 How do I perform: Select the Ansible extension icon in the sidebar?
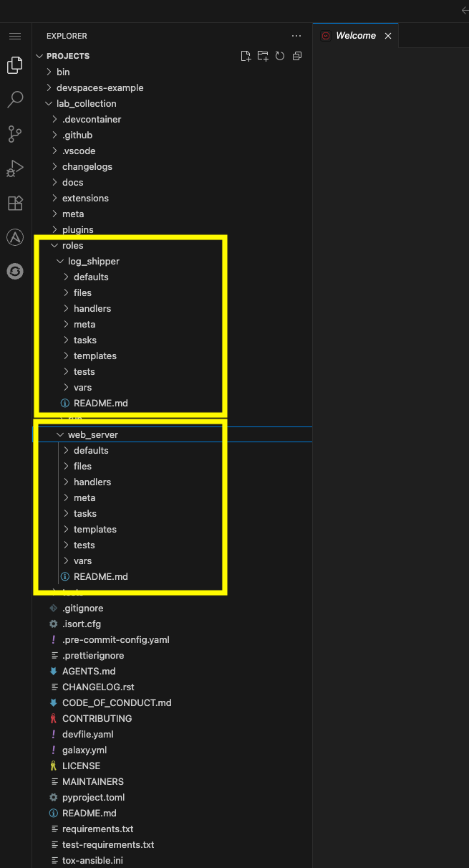(15, 237)
